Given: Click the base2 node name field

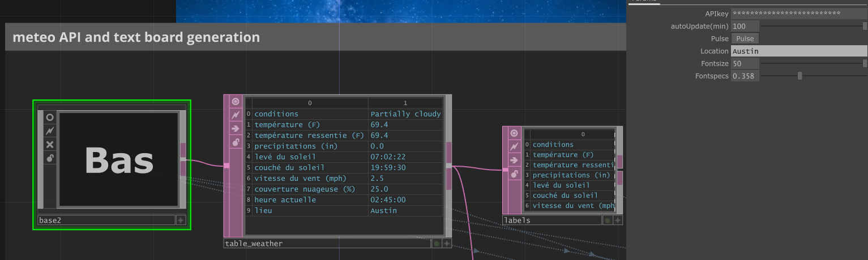Looking at the screenshot, I should coord(106,220).
